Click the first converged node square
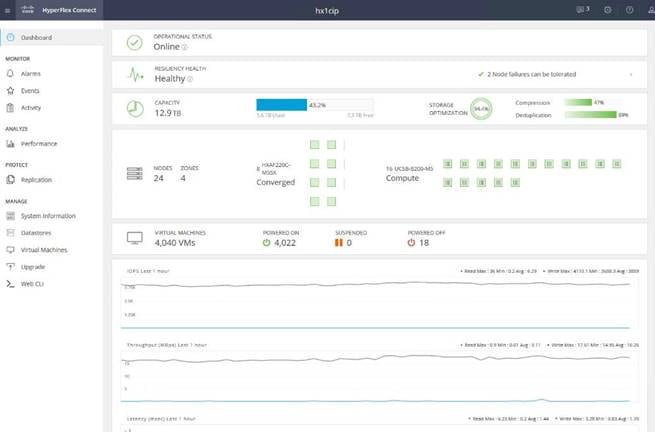 [315, 145]
